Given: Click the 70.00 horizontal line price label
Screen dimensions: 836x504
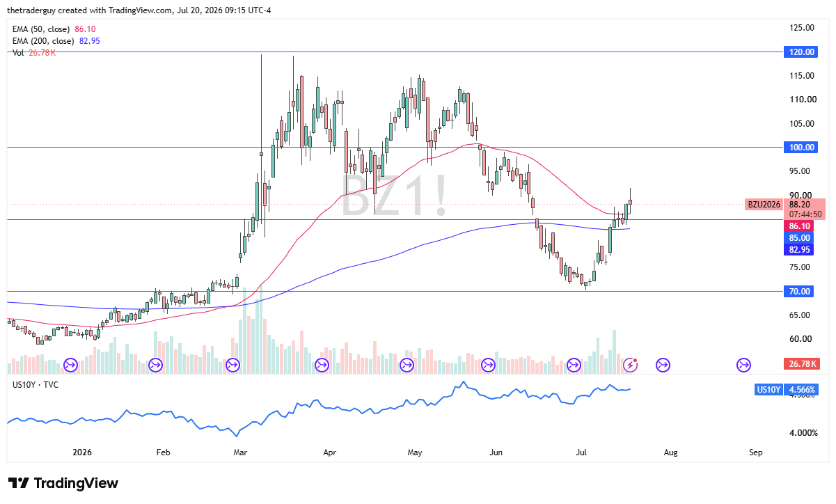Looking at the screenshot, I should click(798, 292).
